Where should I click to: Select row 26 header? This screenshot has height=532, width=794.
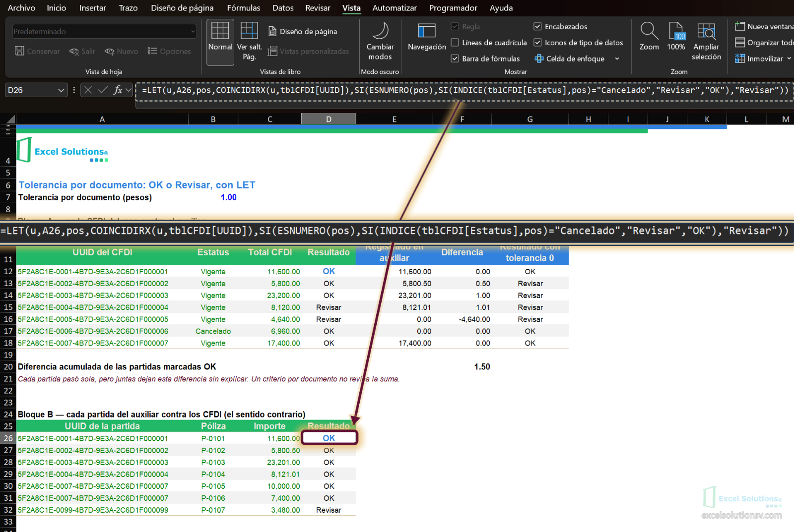point(8,438)
